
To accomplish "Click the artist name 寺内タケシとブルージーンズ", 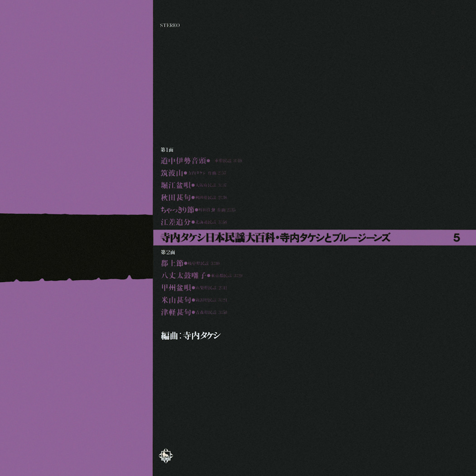I will pyautogui.click(x=335, y=238).
